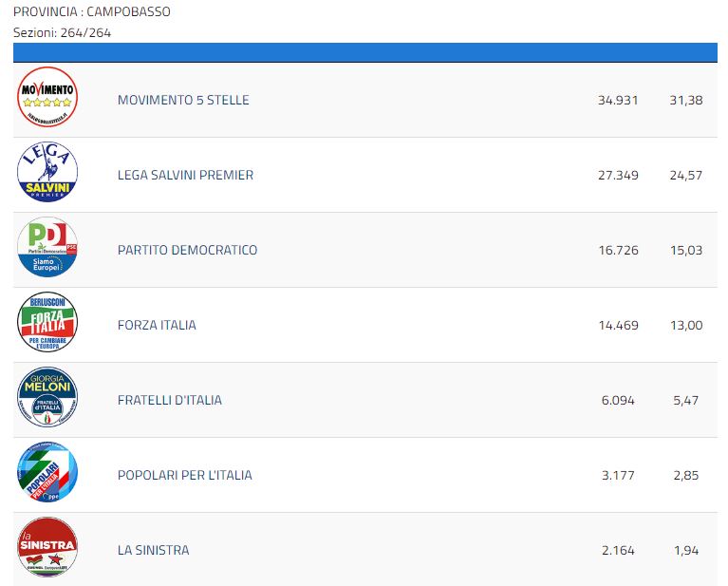The height and width of the screenshot is (586, 728).
Task: Select the Partito Democratico PD logo
Action: 47,247
